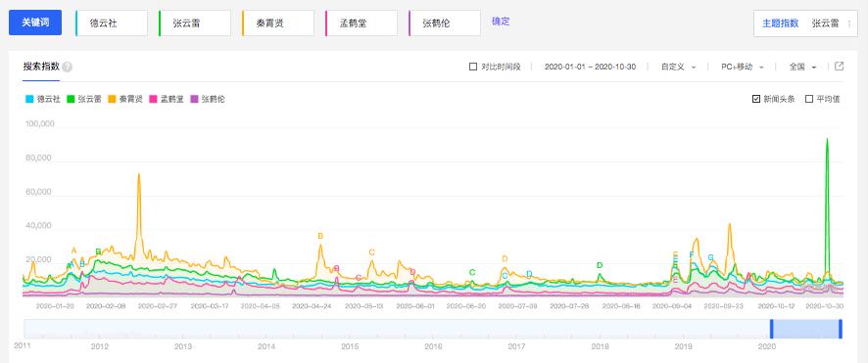Viewport: 868px width, 363px height.
Task: Open the more options dots beside 张云雷
Action: pos(848,23)
